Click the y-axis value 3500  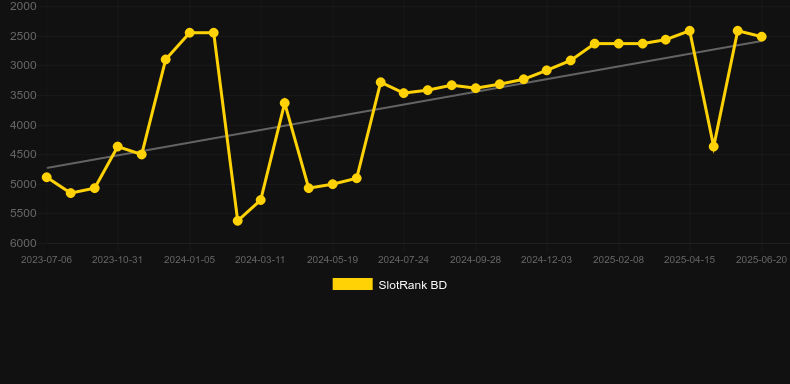[23, 95]
